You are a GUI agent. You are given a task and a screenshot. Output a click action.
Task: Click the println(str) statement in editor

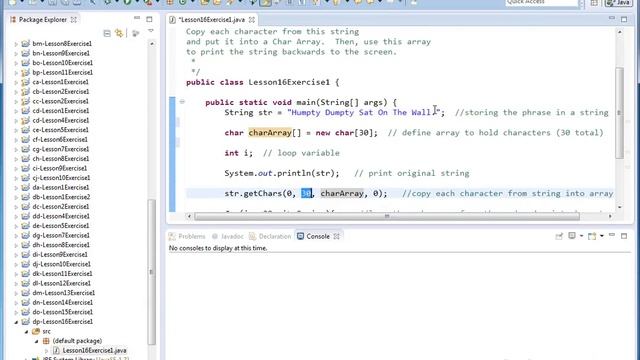pos(282,173)
